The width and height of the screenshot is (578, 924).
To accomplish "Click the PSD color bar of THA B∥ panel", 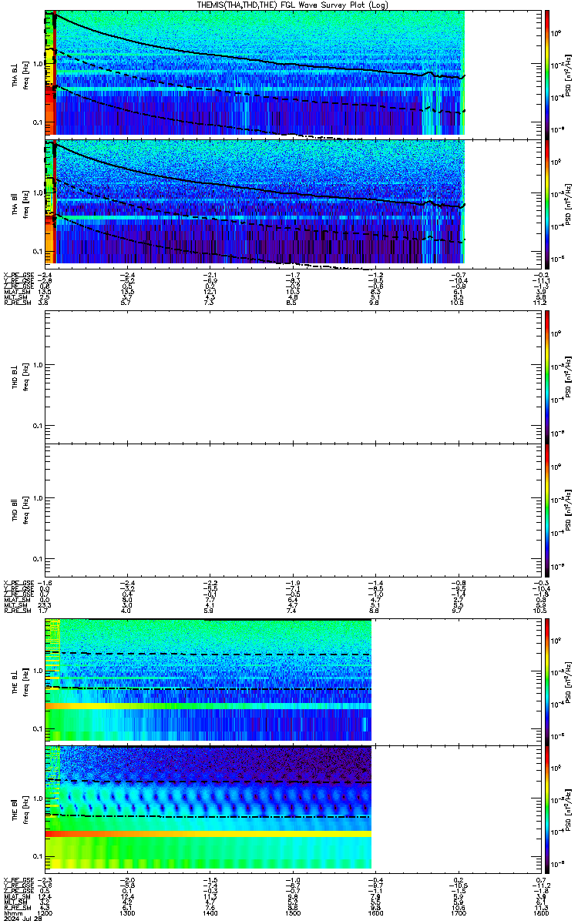I will (x=547, y=203).
